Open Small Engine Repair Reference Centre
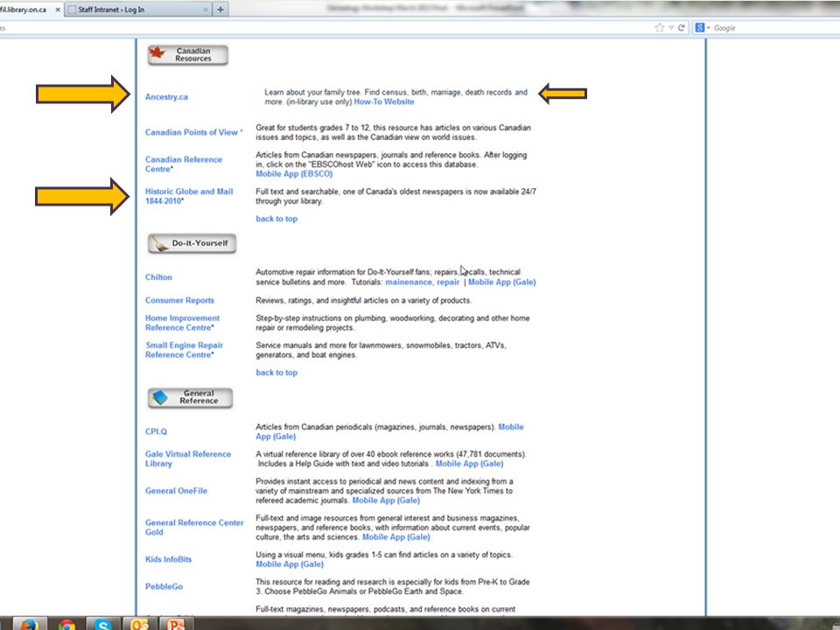 (x=184, y=350)
